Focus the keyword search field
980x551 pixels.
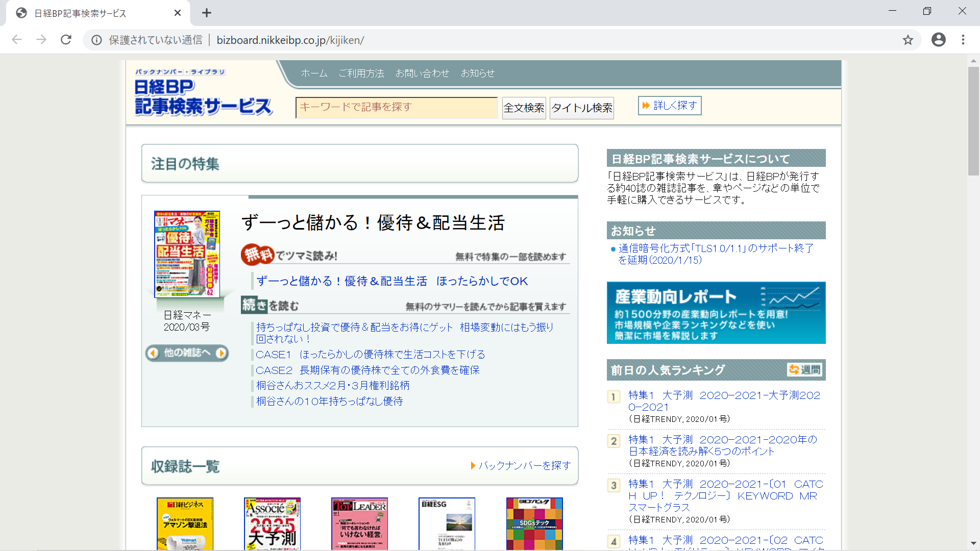pyautogui.click(x=397, y=108)
